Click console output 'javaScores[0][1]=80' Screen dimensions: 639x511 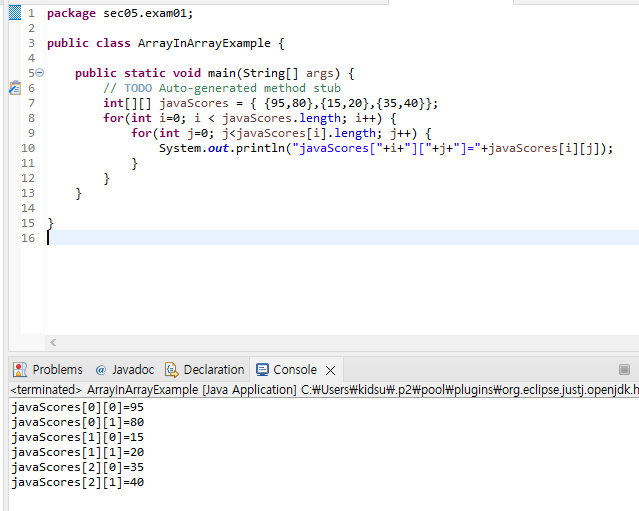coord(77,422)
